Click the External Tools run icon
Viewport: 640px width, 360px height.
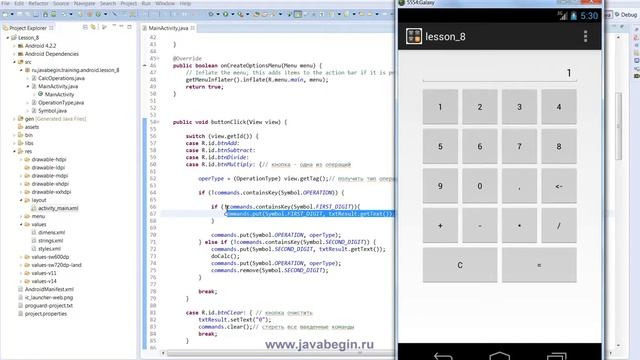(x=240, y=14)
